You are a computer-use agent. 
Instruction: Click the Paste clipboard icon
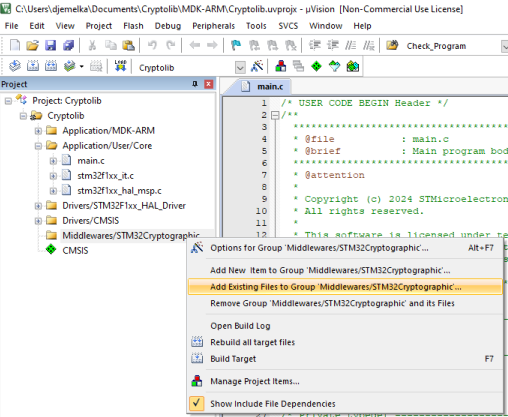[x=129, y=45]
